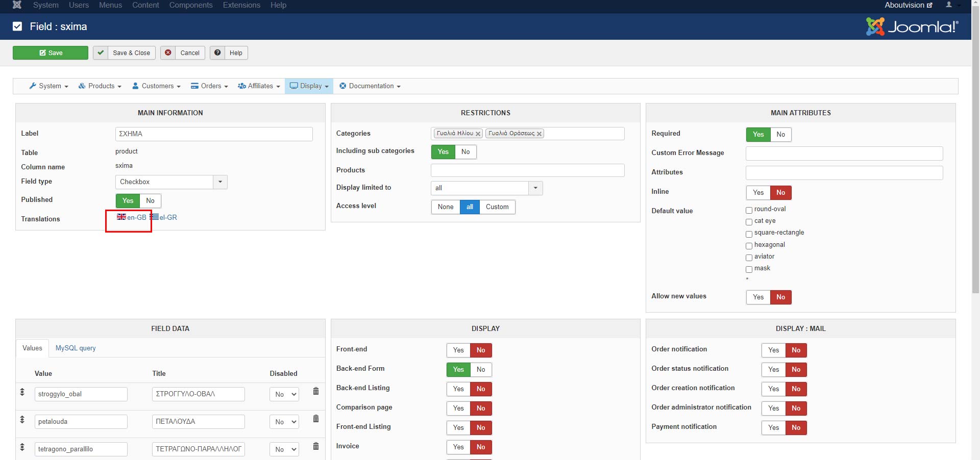Screen dimensions: 980x460
Task: Set Required to No
Action: [780, 135]
